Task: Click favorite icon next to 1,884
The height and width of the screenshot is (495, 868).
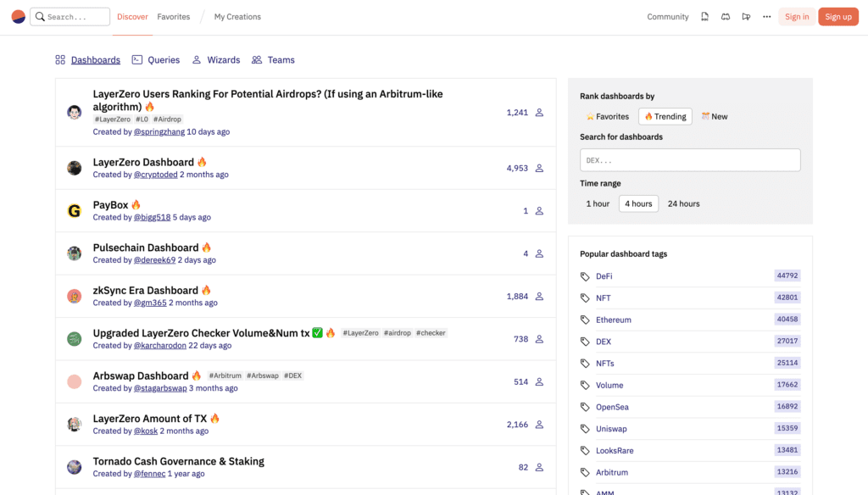Action: coord(539,296)
